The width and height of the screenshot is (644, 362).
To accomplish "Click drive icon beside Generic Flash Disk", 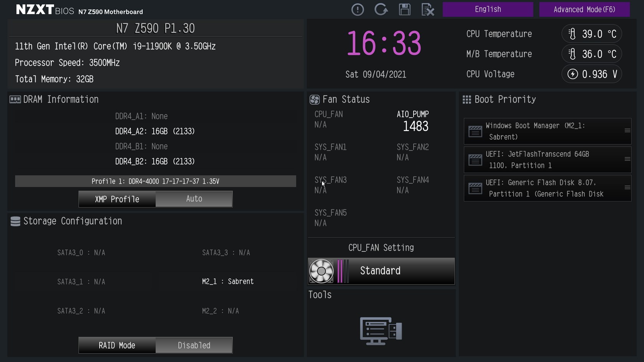I will pyautogui.click(x=475, y=188).
